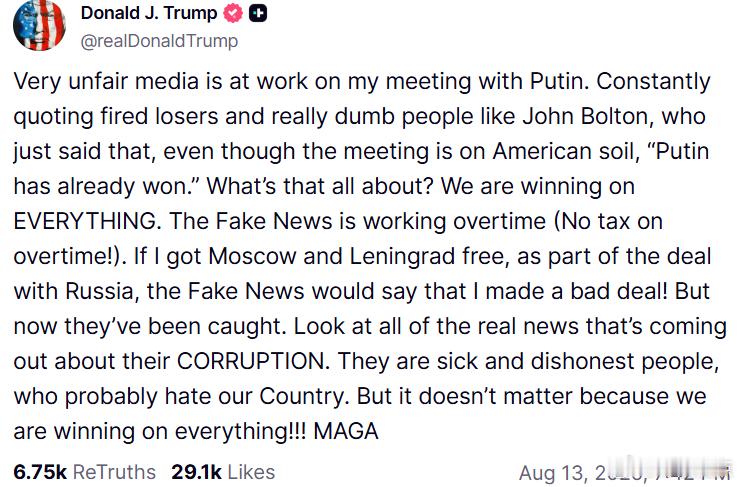Click the text "No tax on overtime!"
This screenshot has height=487, width=741.
coord(338,239)
